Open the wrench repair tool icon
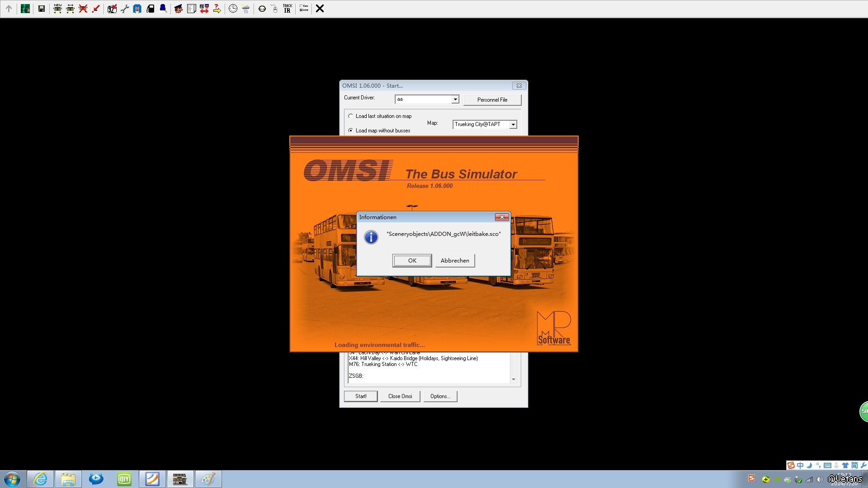Image resolution: width=868 pixels, height=488 pixels. pyautogui.click(x=125, y=9)
